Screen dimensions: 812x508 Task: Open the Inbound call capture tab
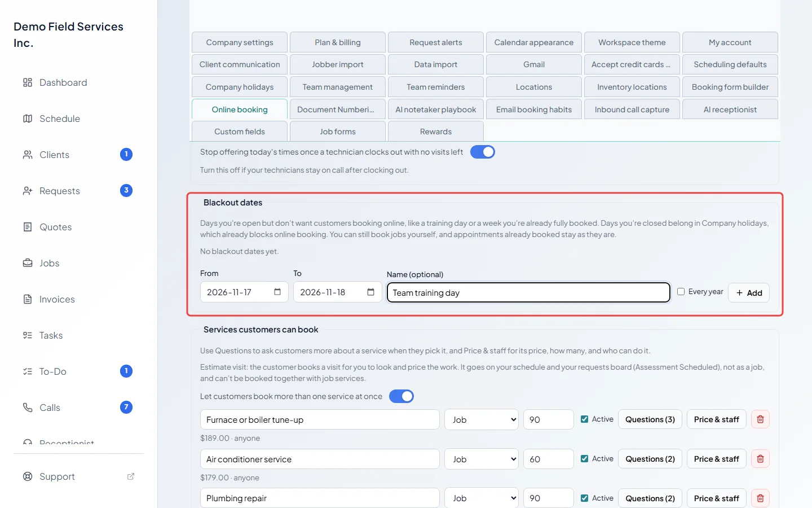[x=632, y=110]
